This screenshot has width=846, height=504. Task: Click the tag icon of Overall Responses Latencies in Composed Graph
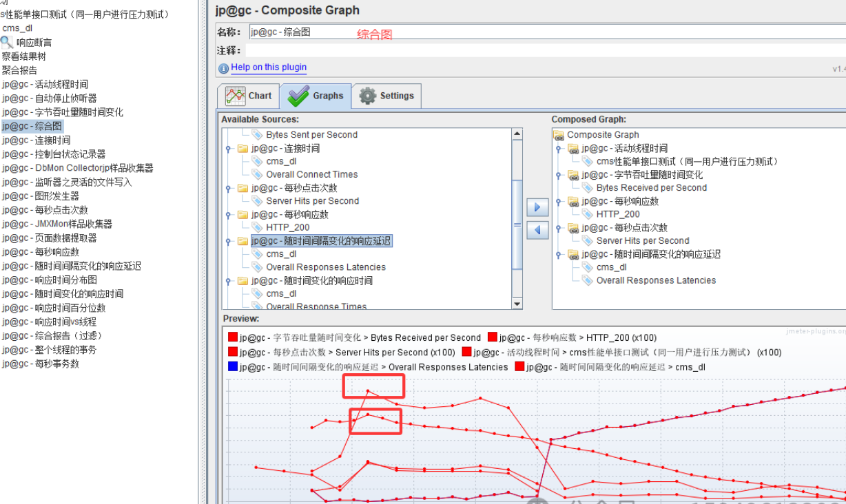pyautogui.click(x=588, y=280)
